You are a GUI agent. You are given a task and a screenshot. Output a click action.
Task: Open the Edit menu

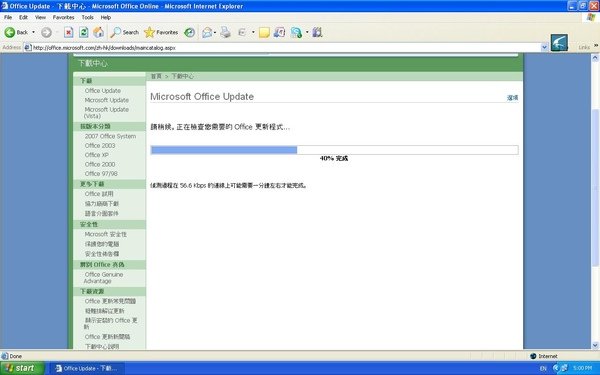tap(23, 17)
